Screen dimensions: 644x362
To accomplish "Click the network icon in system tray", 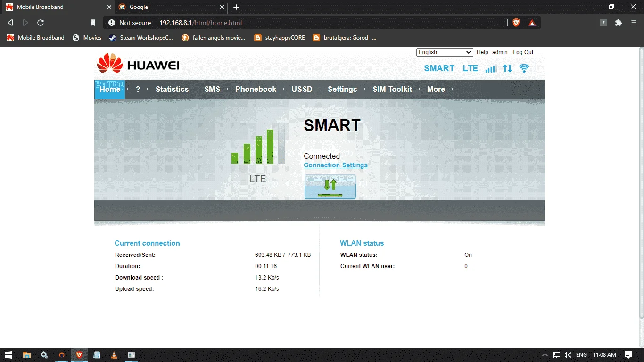I will tap(556, 355).
